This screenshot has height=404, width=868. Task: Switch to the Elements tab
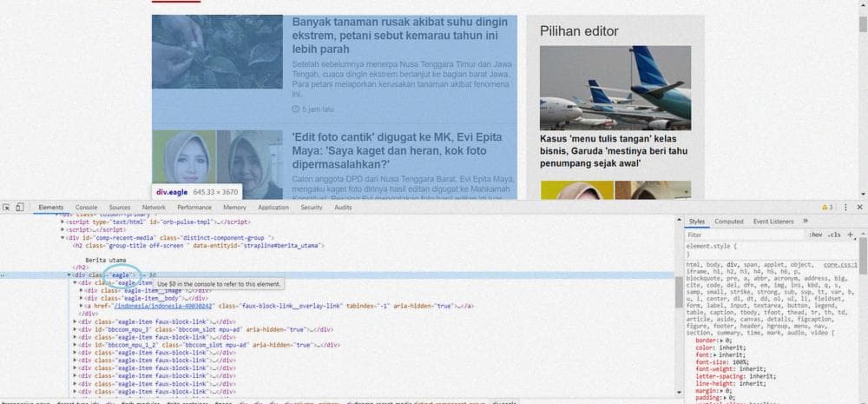[51, 208]
